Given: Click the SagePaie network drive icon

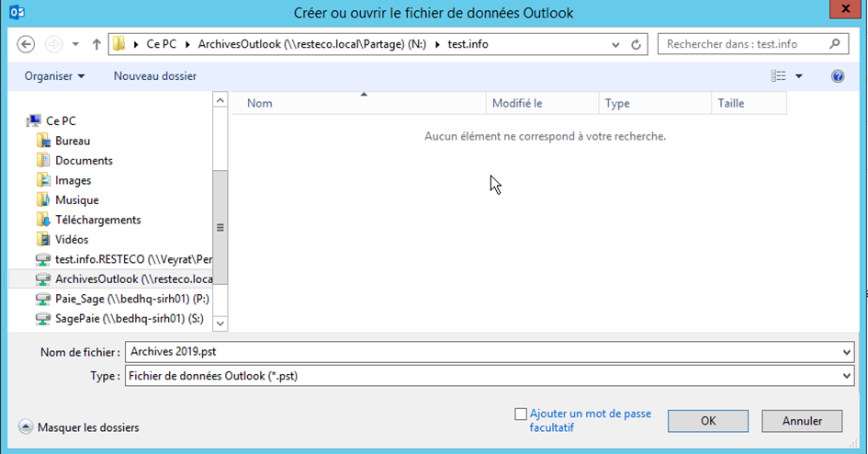Looking at the screenshot, I should click(x=43, y=319).
